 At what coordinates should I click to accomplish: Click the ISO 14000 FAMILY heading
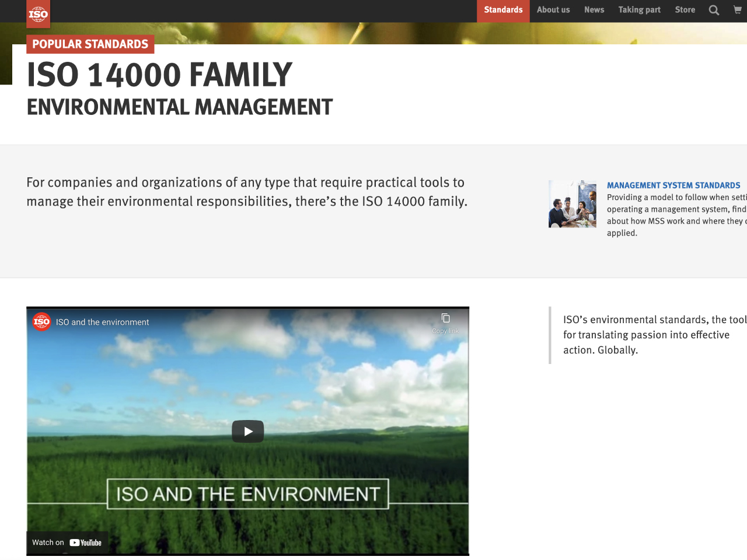159,75
